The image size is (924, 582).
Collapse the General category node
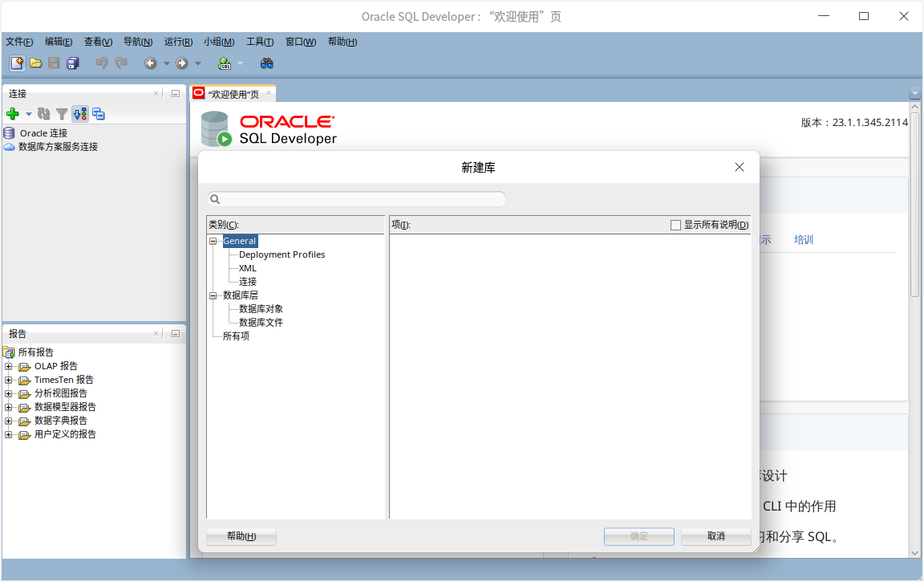[213, 241]
